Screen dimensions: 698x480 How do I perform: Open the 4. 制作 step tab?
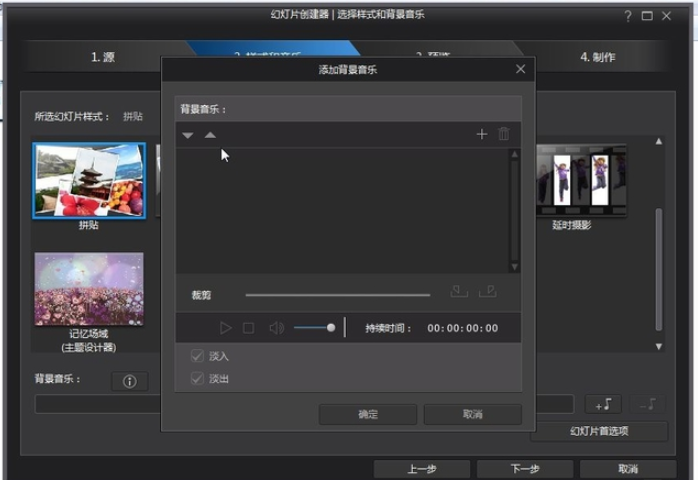click(x=597, y=57)
